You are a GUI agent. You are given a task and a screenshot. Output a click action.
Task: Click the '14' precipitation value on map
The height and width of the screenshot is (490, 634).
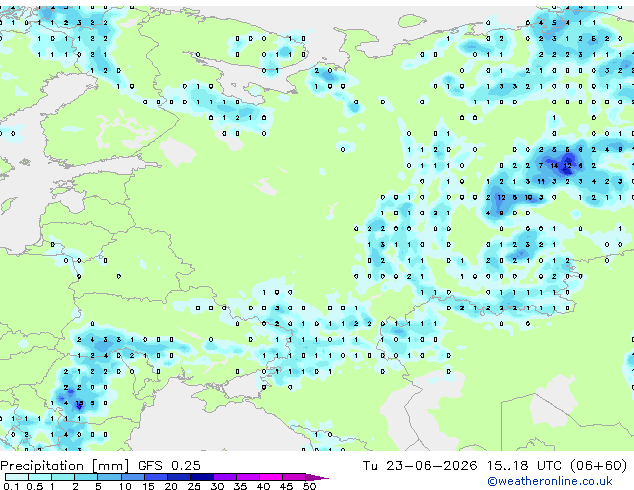[x=554, y=165]
